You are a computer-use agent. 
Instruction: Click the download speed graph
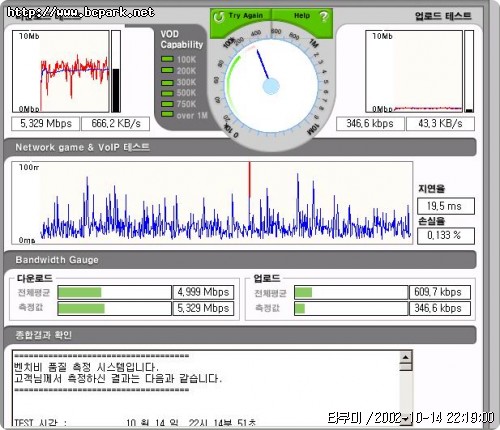[61, 71]
